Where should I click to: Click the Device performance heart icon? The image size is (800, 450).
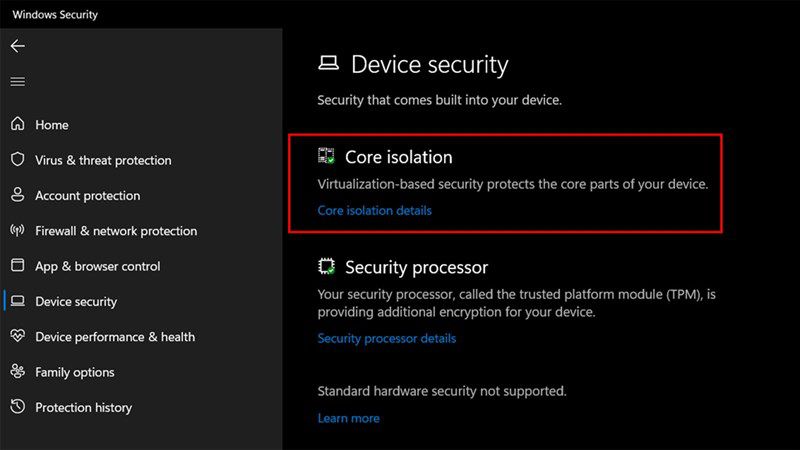pyautogui.click(x=18, y=336)
